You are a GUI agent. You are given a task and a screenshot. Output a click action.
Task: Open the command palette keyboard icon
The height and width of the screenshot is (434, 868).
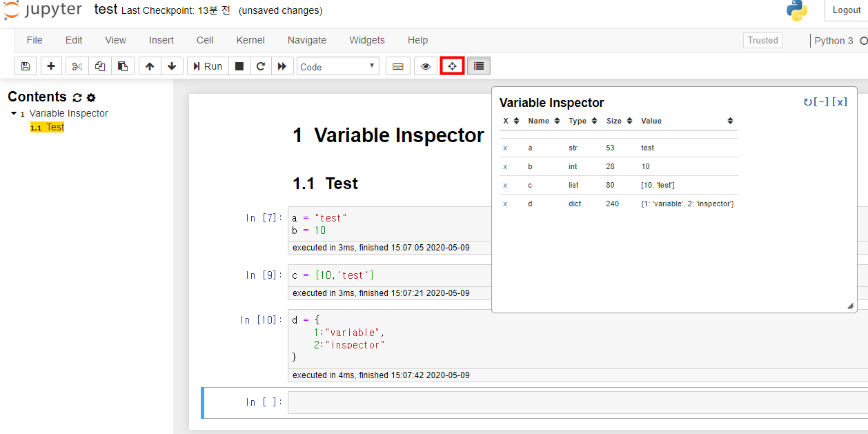(397, 66)
